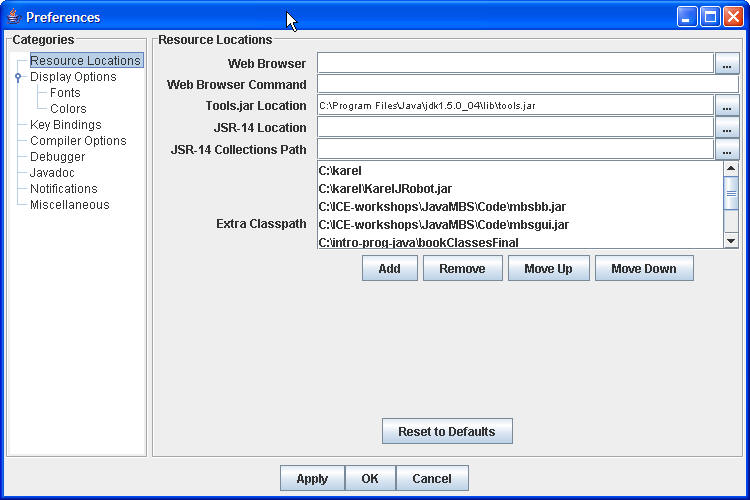Select mbsbb.jar classpath entry
This screenshot has height=500, width=750.
[520, 207]
